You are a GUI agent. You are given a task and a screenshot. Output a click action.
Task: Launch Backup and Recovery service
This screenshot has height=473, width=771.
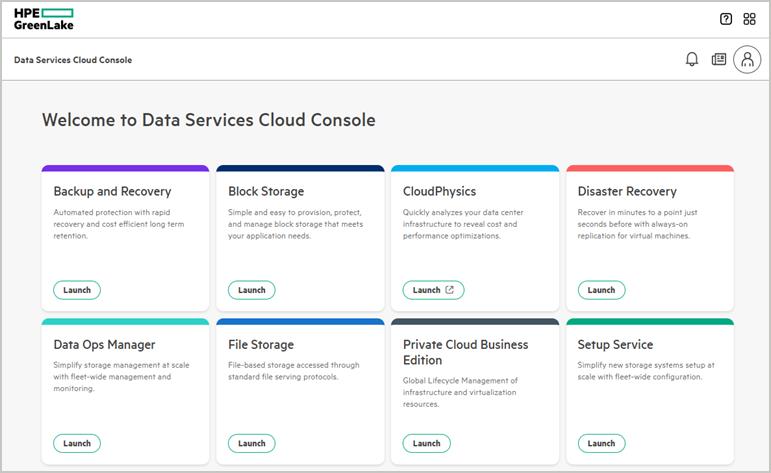[77, 290]
